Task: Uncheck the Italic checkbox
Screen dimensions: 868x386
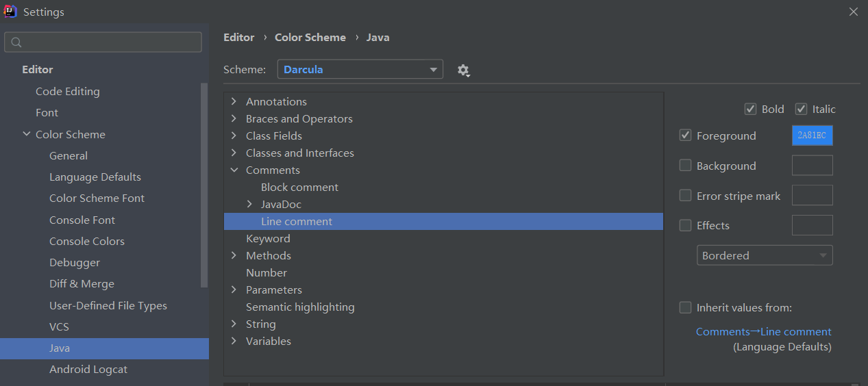Action: [x=801, y=110]
